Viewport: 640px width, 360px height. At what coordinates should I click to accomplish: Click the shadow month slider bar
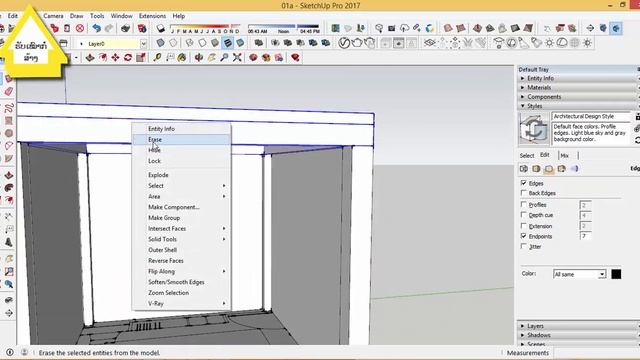click(x=205, y=27)
